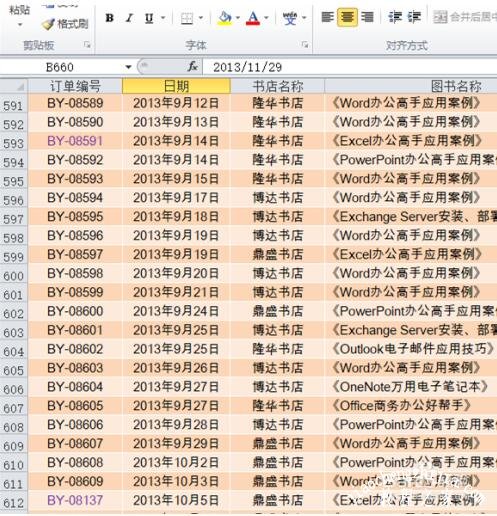This screenshot has height=516, width=497.
Task: Expand the Name Box dropdown
Action: tap(128, 67)
